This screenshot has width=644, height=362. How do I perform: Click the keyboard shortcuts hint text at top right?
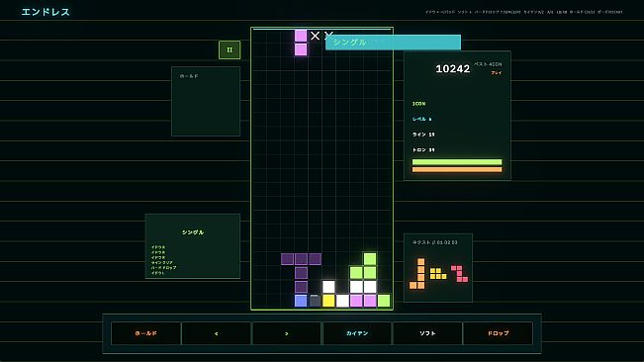[523, 12]
